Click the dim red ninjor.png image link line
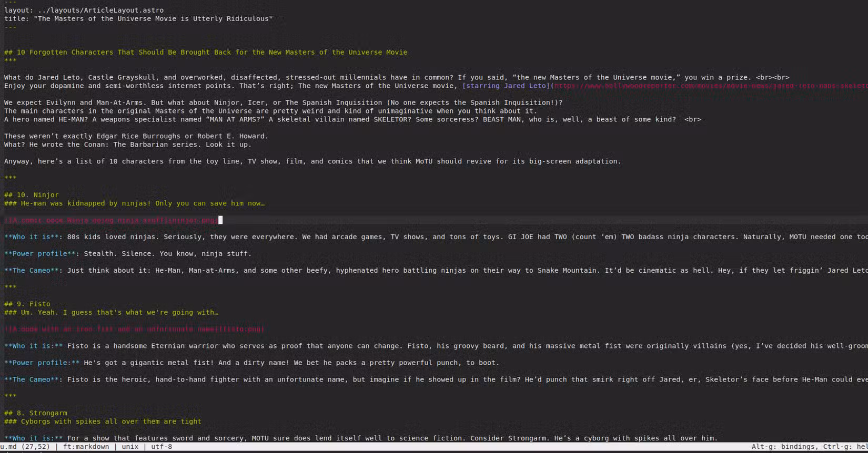This screenshot has width=868, height=453. 111,220
